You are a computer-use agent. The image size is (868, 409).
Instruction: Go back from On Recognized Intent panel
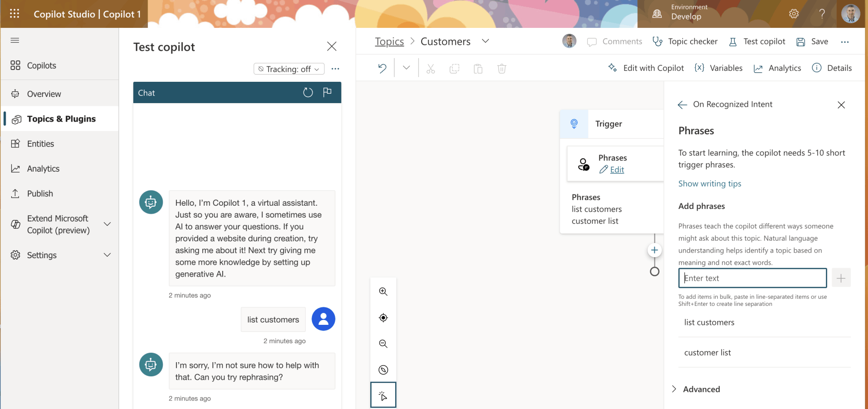682,104
